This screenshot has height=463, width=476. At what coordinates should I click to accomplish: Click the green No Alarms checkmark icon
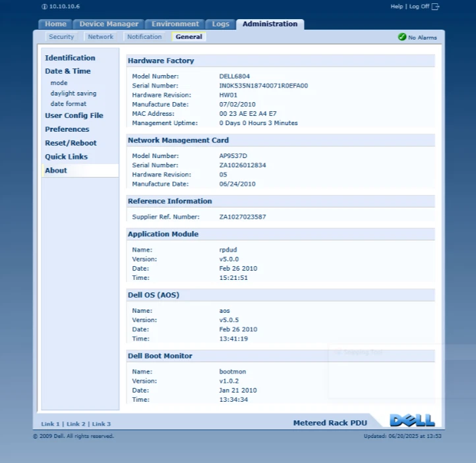402,37
